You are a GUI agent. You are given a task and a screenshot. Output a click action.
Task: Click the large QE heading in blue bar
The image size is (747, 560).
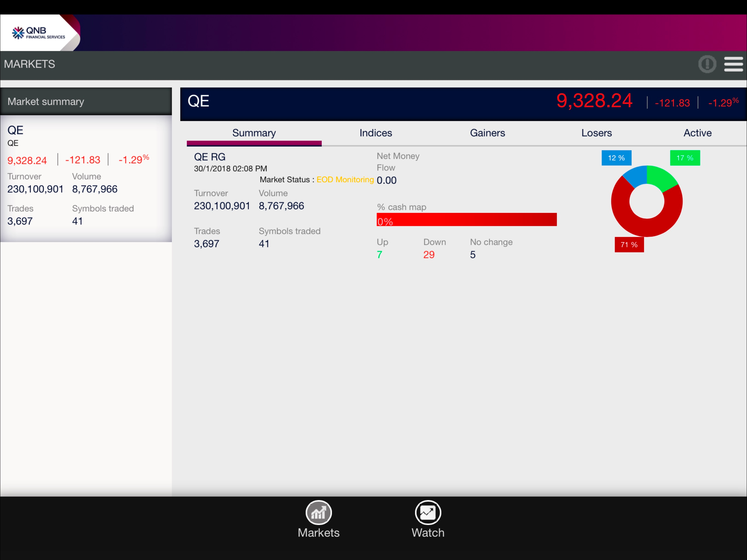coord(198,101)
